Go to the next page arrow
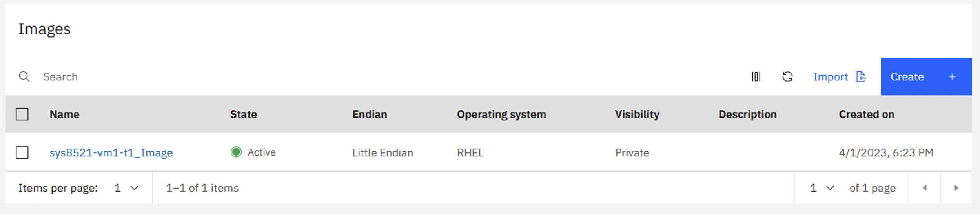 pyautogui.click(x=956, y=188)
